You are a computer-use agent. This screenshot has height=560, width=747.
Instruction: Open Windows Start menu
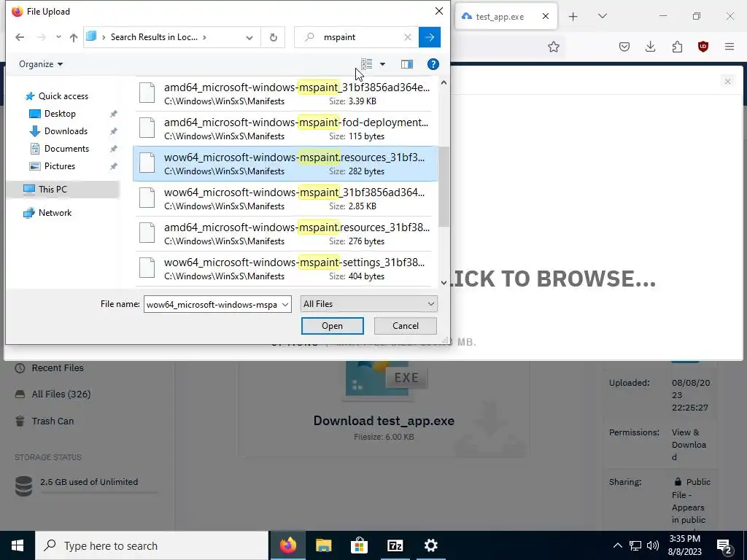point(18,545)
